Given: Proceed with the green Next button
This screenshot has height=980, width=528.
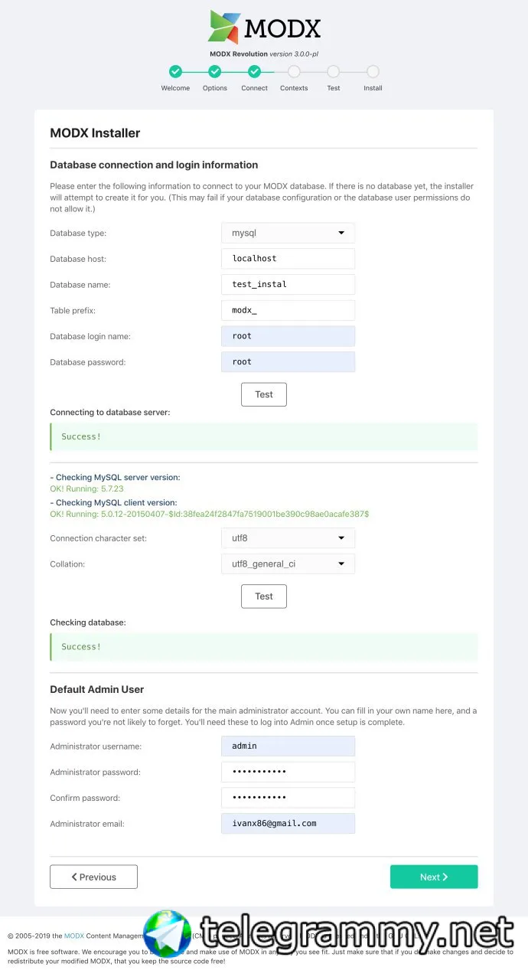Looking at the screenshot, I should [434, 877].
